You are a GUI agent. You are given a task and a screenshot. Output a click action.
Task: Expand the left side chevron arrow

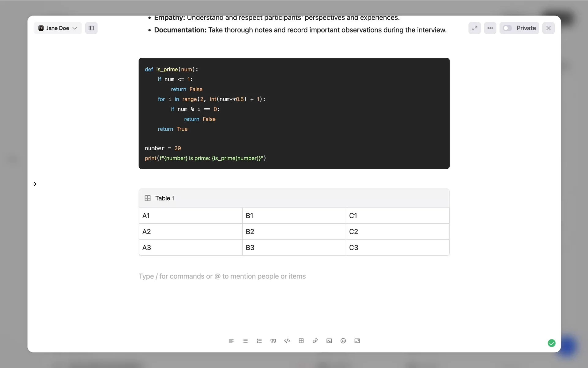35,184
